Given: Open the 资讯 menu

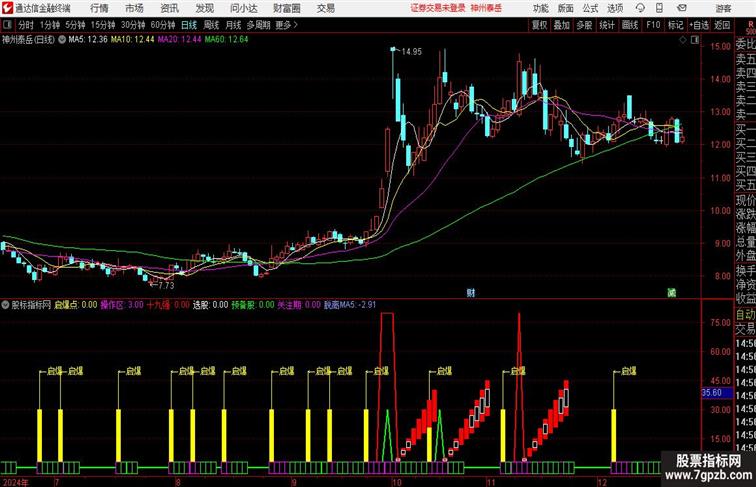Looking at the screenshot, I should (170, 8).
